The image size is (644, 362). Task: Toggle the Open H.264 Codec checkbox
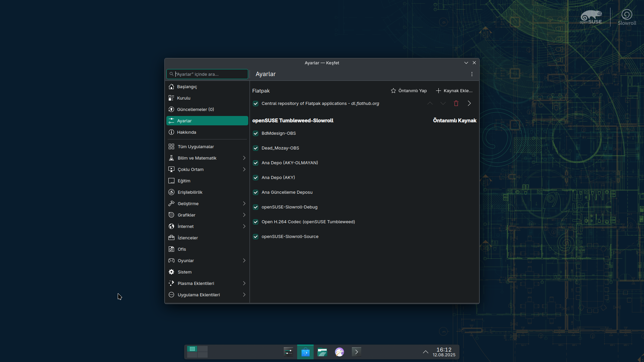[x=256, y=222]
